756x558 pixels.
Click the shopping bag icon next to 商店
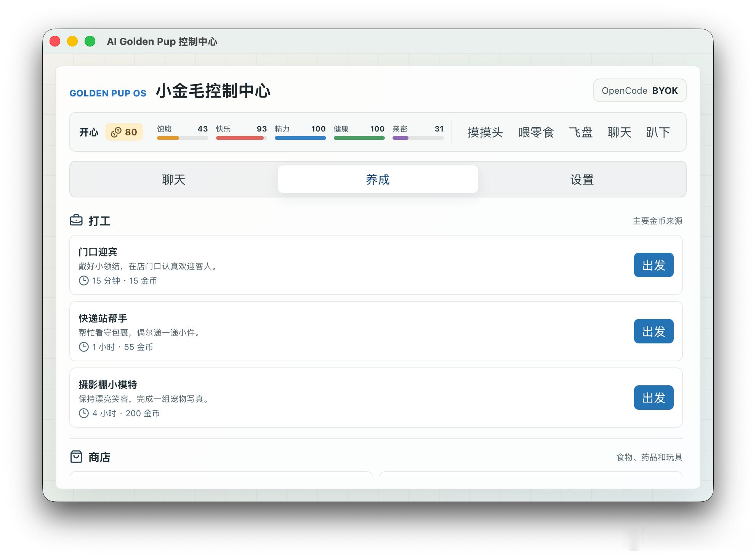pyautogui.click(x=76, y=457)
